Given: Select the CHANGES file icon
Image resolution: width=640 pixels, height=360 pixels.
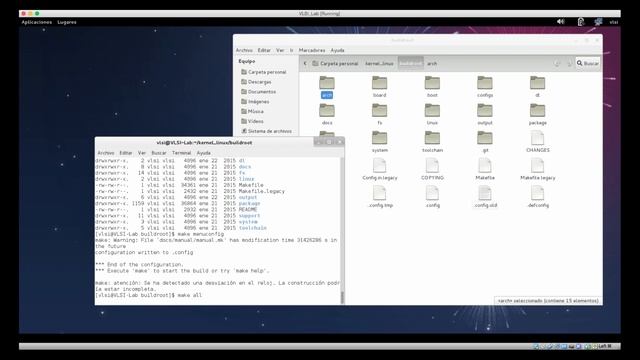Looking at the screenshot, I should click(537, 138).
